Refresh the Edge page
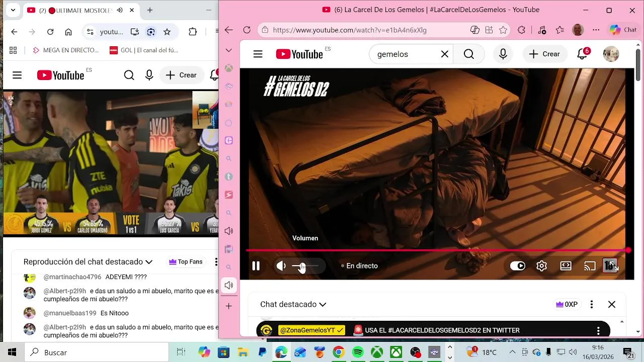 click(x=247, y=30)
